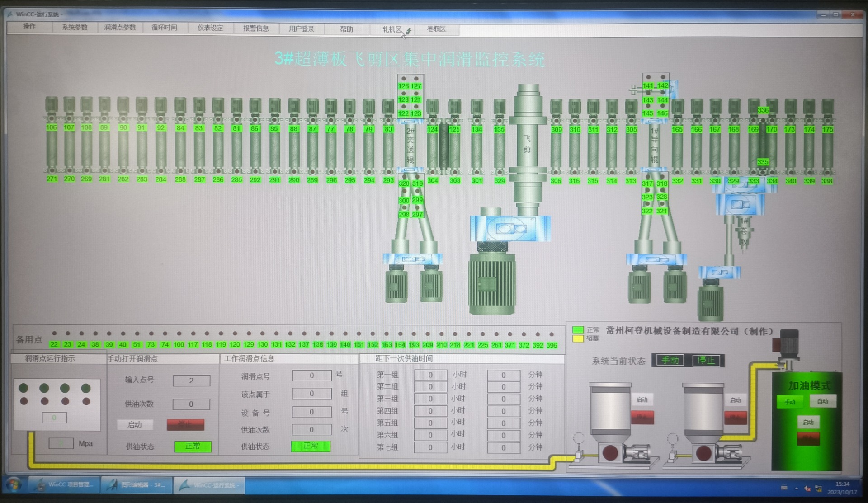Select the right motor under 2#夹送辊
The height and width of the screenshot is (503, 868).
431,284
